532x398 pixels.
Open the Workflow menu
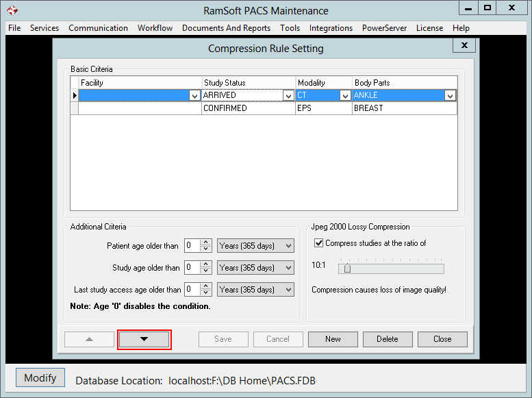(x=155, y=28)
